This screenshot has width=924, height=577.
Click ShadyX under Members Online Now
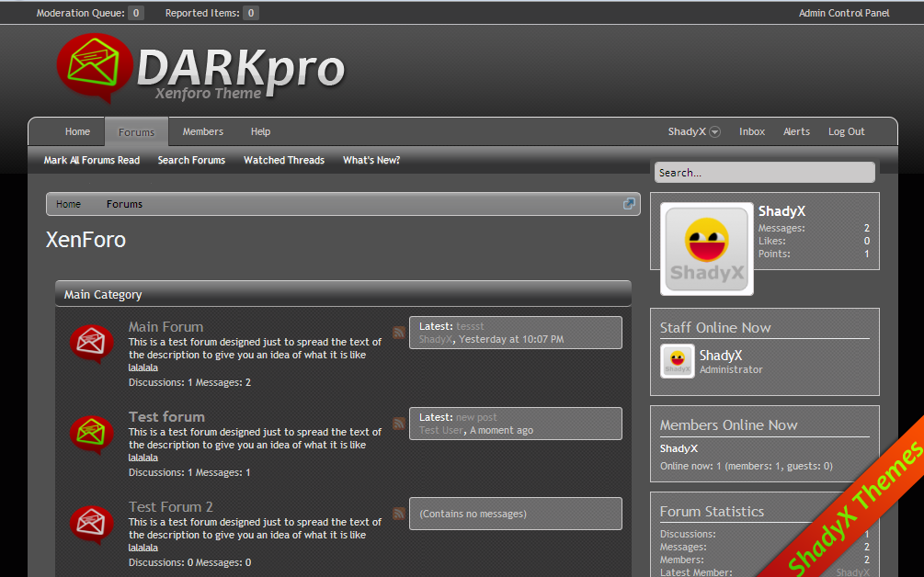[x=679, y=448]
